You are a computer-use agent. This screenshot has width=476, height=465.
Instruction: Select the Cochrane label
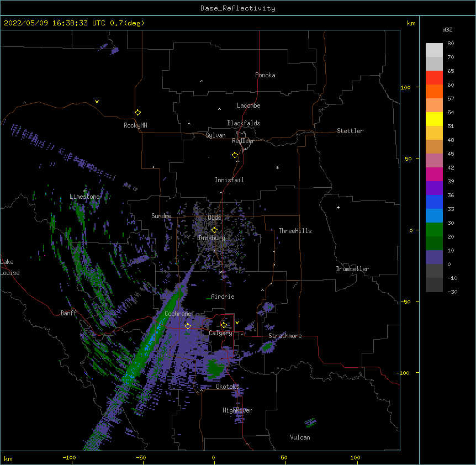point(178,314)
